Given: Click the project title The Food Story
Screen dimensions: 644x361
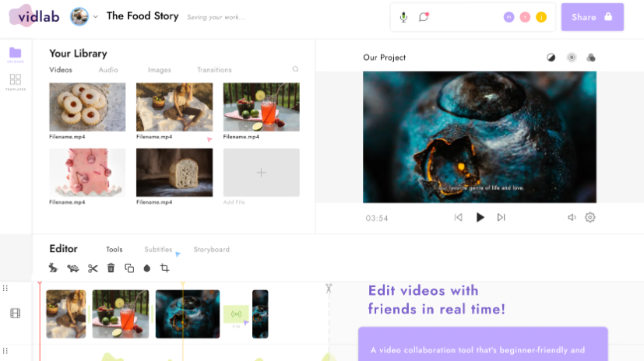Looking at the screenshot, I should pos(143,16).
